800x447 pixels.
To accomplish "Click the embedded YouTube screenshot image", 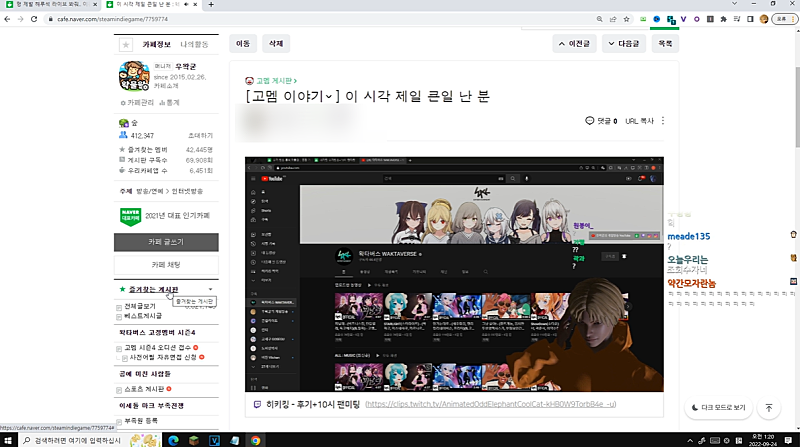I will tap(454, 275).
